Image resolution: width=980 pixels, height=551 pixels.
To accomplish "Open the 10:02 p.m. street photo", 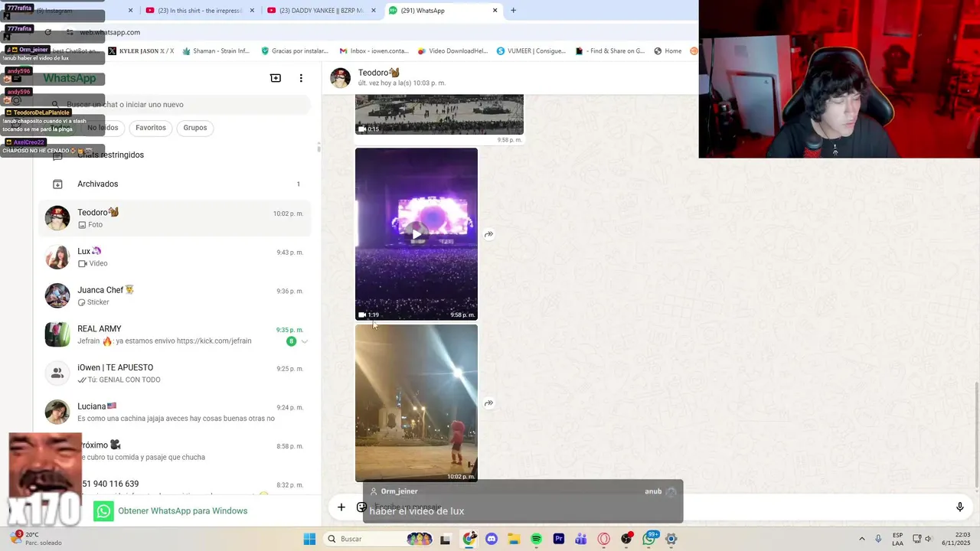I will point(416,403).
